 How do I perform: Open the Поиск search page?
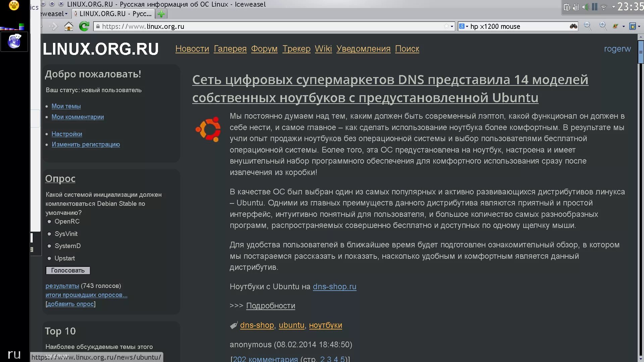pos(407,49)
